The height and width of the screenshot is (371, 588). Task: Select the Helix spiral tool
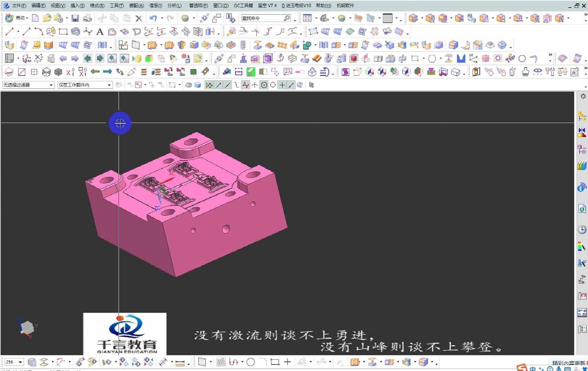pos(75,32)
